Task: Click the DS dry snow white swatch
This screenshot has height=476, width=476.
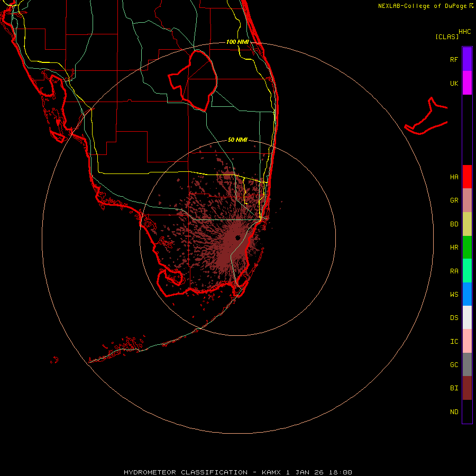Action: (467, 317)
